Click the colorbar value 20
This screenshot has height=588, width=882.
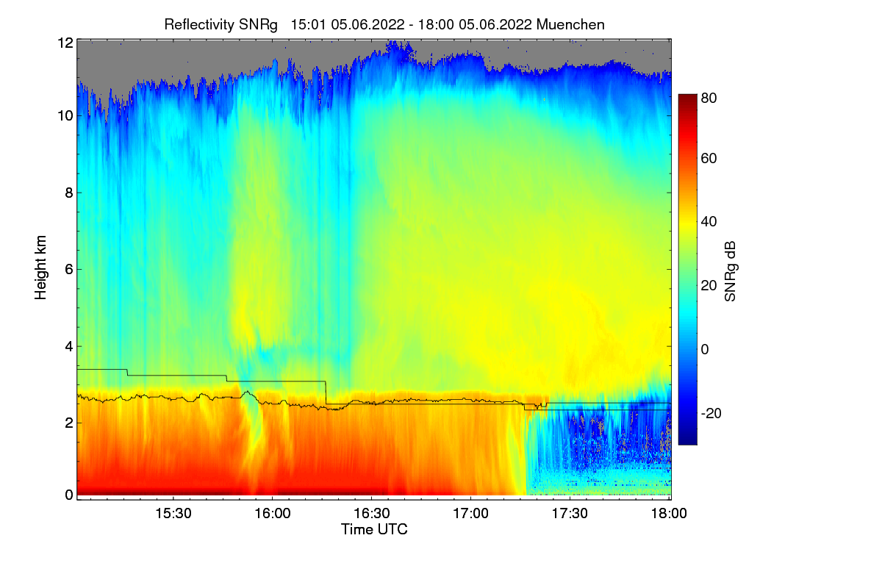click(709, 285)
